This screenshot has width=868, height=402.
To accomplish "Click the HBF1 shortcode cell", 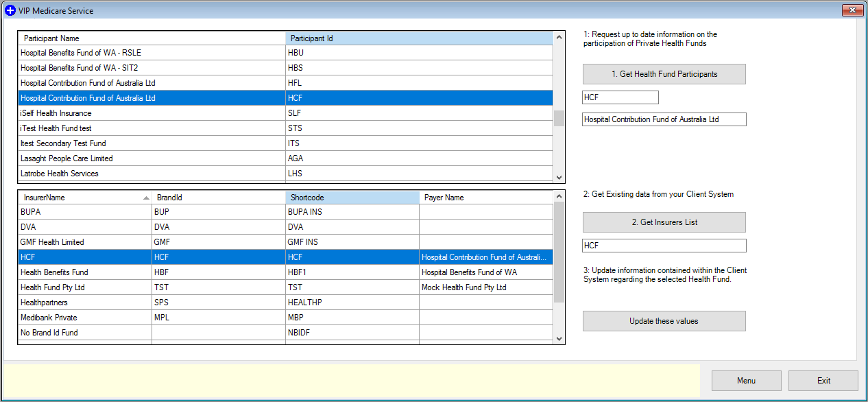I will (352, 272).
